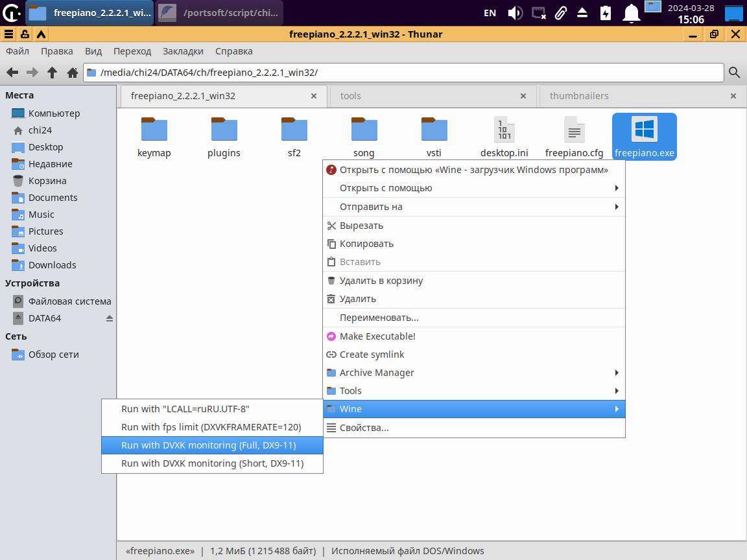
Task: Open the EN keyboard layout indicator
Action: coord(490,14)
